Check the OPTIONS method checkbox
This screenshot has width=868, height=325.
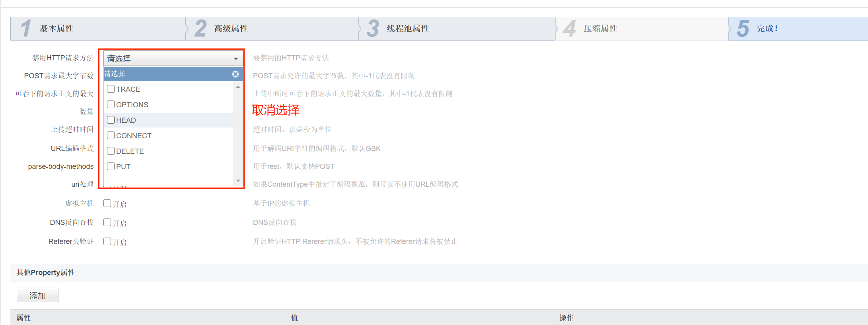point(111,104)
